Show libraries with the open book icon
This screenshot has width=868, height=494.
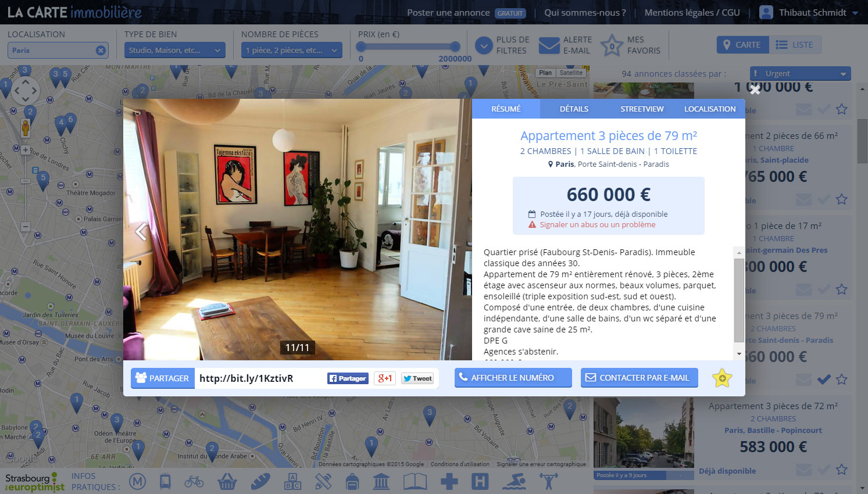coord(415,481)
